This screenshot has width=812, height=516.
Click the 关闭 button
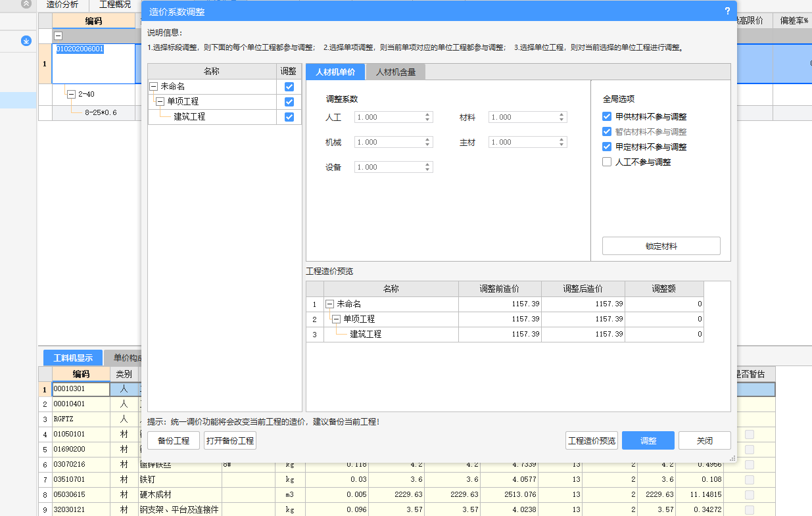coord(705,440)
